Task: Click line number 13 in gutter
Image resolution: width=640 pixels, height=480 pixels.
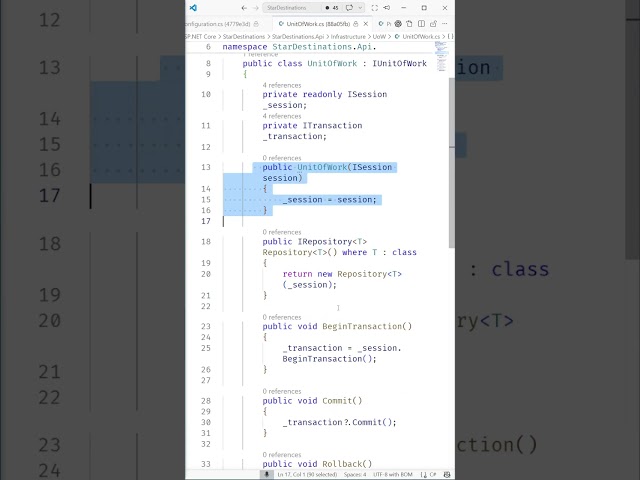Action: pyautogui.click(x=206, y=167)
